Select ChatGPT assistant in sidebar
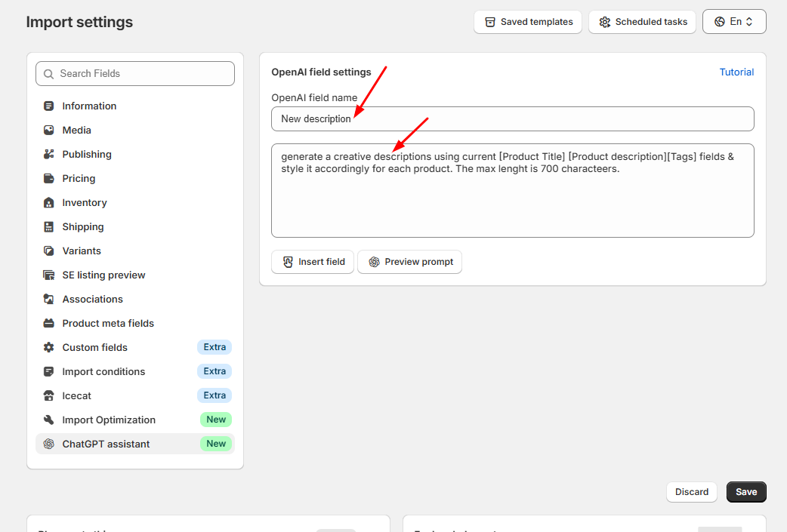The height and width of the screenshot is (532, 787). pyautogui.click(x=135, y=444)
